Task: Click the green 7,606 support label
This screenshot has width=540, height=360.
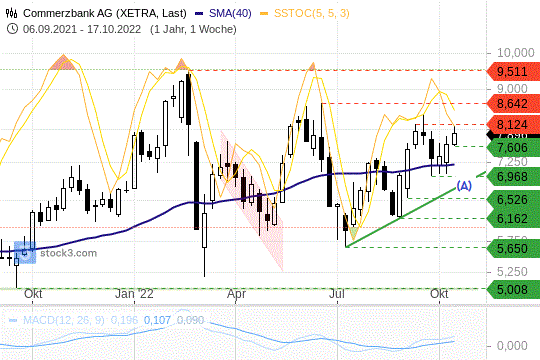Action: 513,147
